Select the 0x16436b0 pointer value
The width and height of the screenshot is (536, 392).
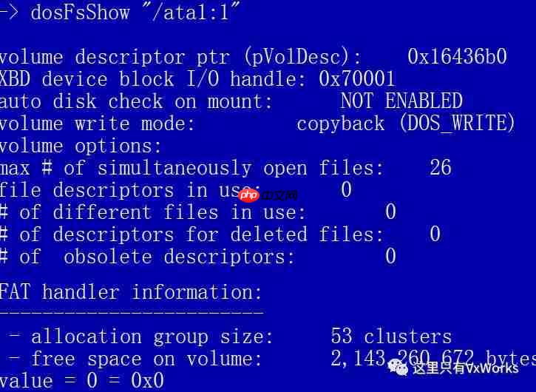tap(457, 56)
